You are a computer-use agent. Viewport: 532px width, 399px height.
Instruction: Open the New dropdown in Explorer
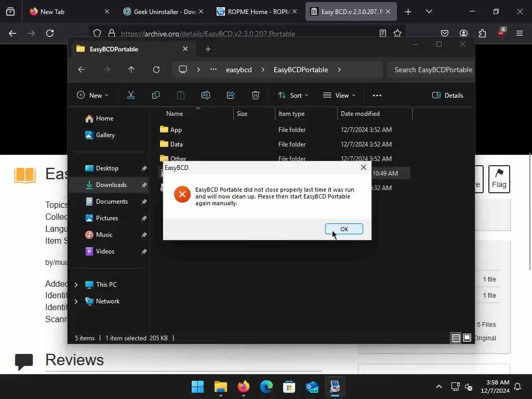[x=92, y=96]
